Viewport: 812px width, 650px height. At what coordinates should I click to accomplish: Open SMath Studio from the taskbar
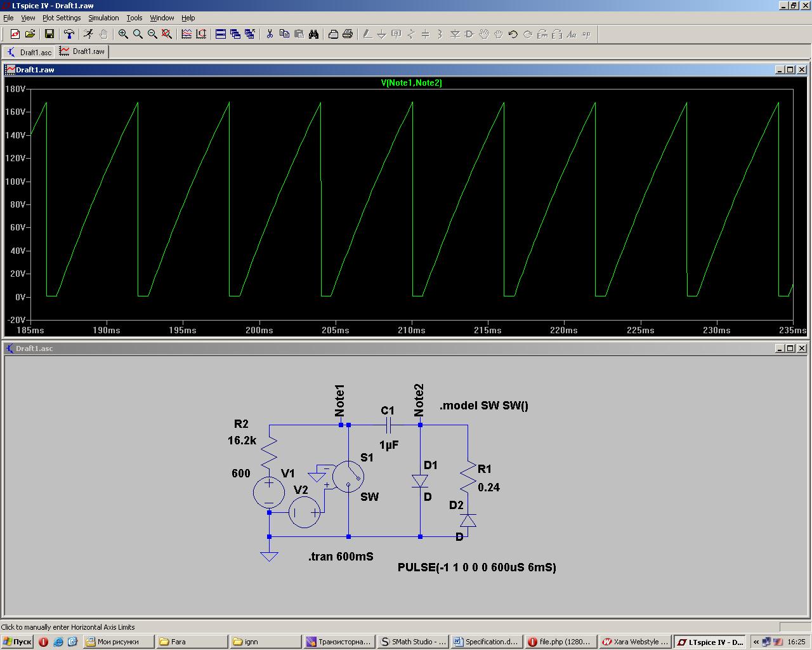413,642
